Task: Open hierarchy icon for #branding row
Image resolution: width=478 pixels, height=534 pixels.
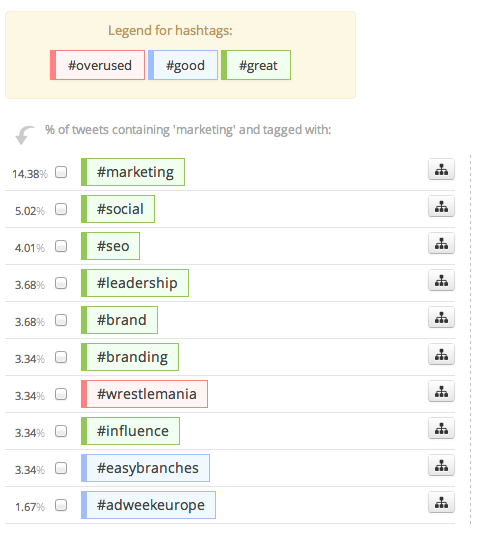Action: (441, 355)
